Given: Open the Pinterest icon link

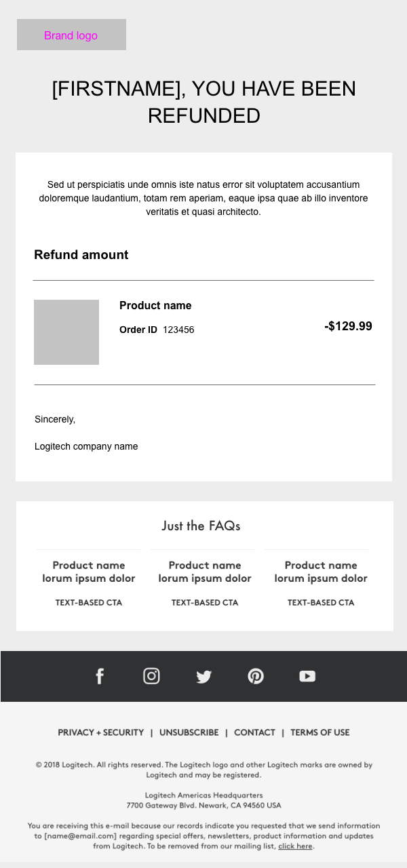Looking at the screenshot, I should tap(256, 676).
